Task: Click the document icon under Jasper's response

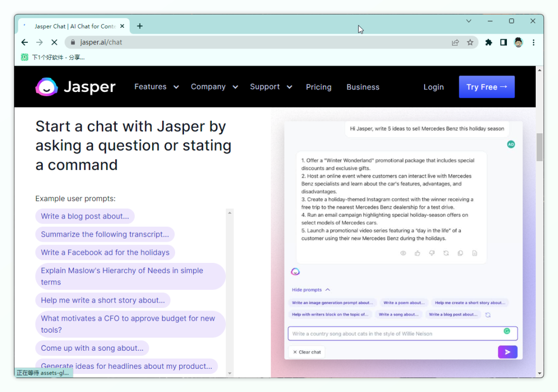Action: (474, 253)
